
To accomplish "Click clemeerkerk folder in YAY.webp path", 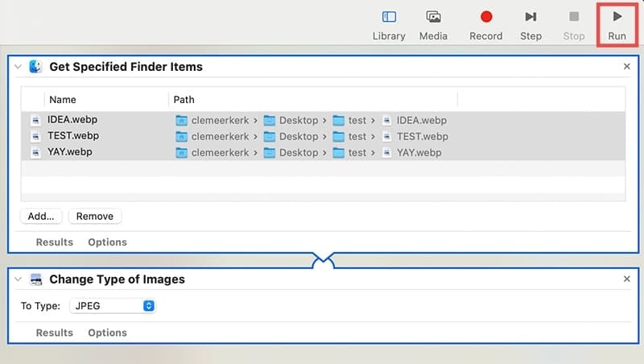I will (212, 153).
